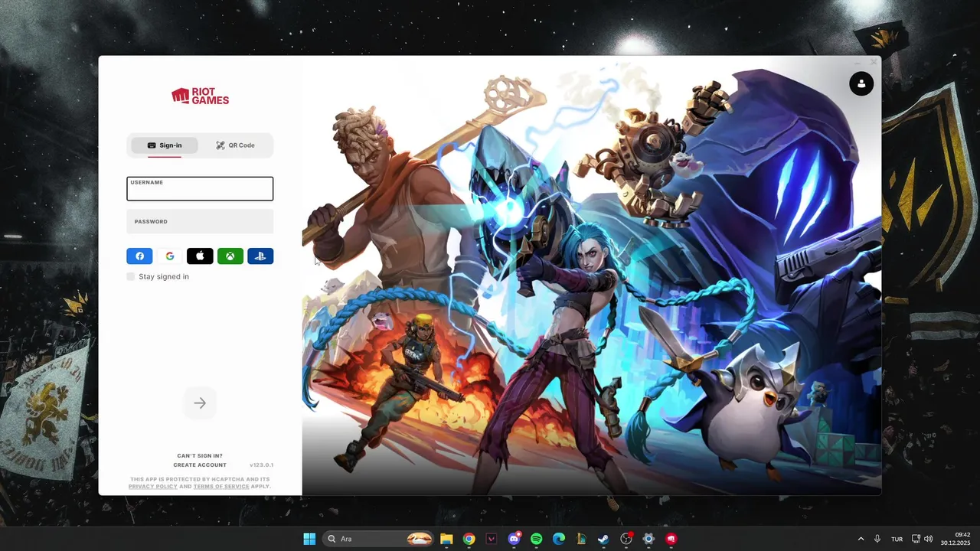Click the volume speaker tray icon
Screen dimensions: 980x551
928,539
